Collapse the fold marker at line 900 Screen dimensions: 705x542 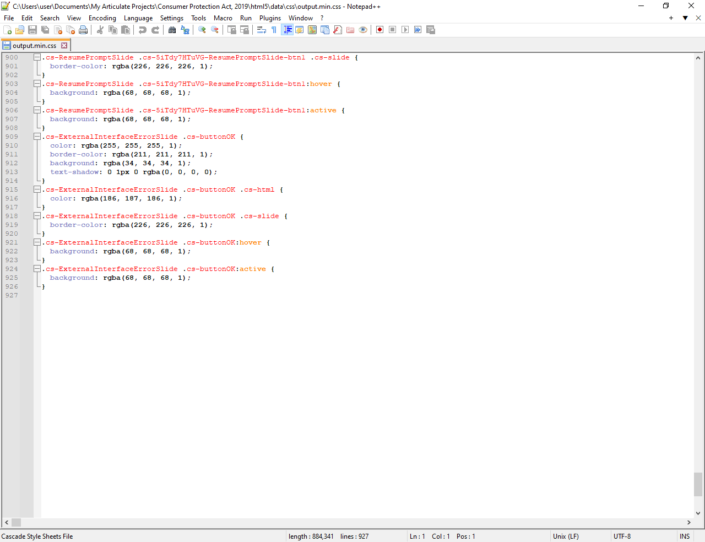[37, 57]
